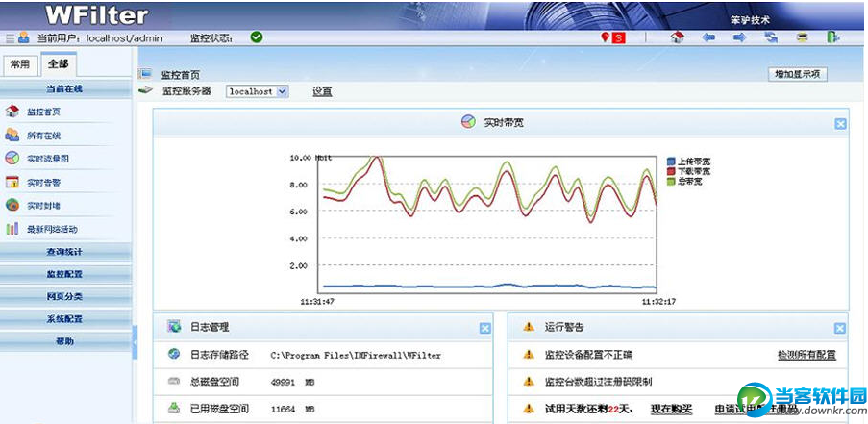Click warning icon beside 监控设备配置不正确

pos(529,354)
